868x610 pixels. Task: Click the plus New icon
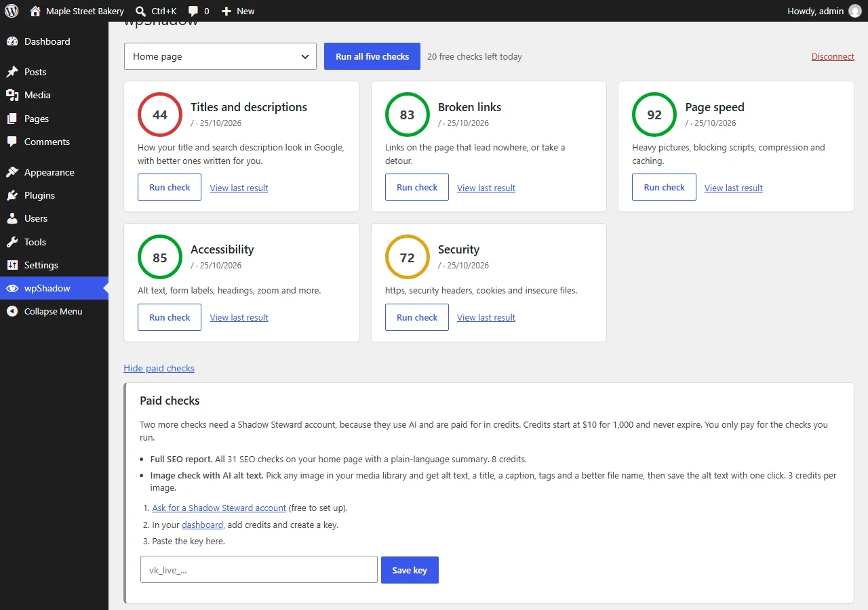coord(226,11)
